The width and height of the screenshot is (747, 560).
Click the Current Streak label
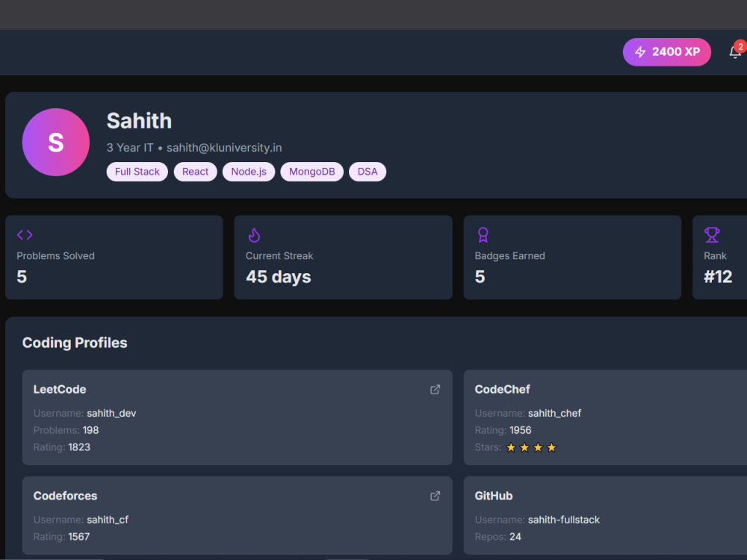pyautogui.click(x=279, y=256)
